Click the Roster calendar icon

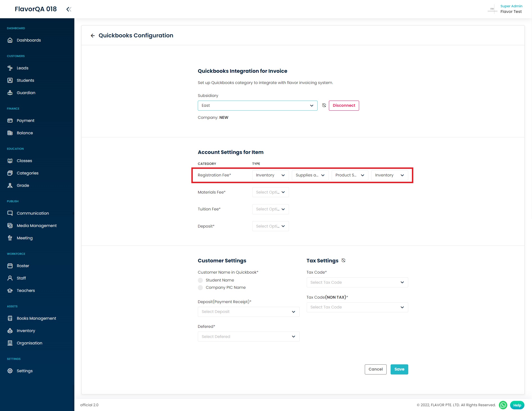click(10, 266)
